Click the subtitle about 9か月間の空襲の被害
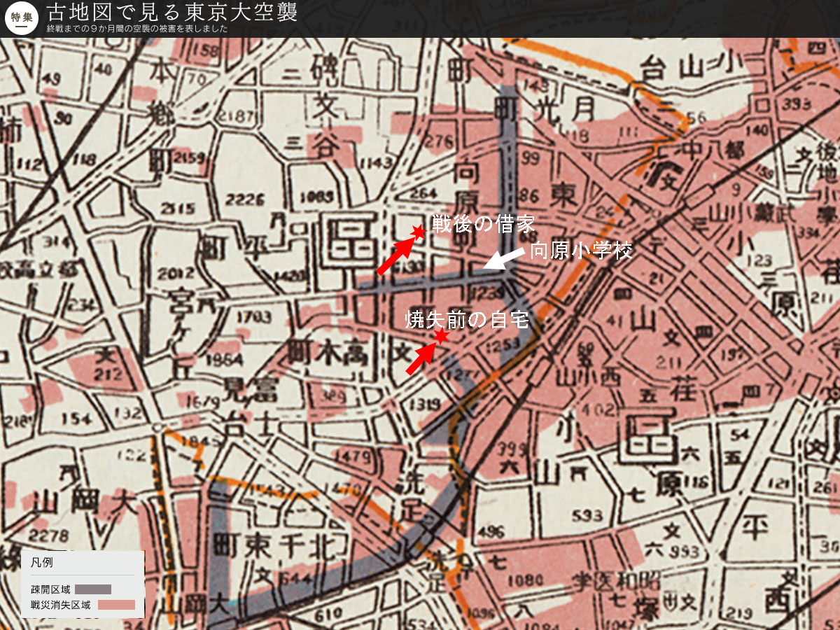840x630 pixels. coord(137,29)
